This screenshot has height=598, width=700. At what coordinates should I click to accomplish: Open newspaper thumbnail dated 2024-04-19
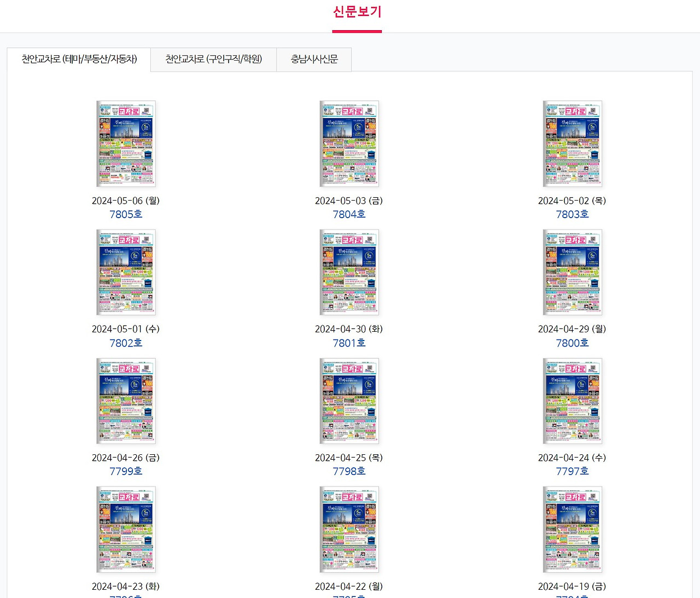(572, 530)
